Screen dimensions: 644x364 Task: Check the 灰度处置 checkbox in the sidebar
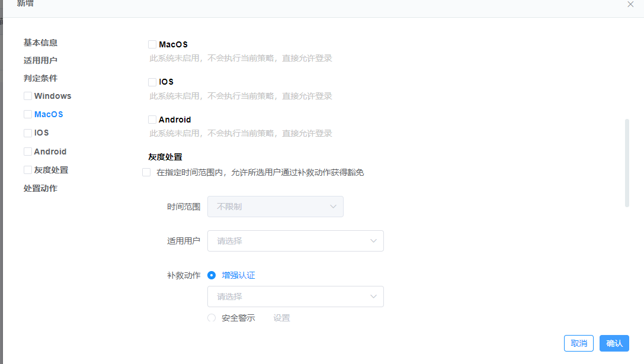click(x=27, y=170)
